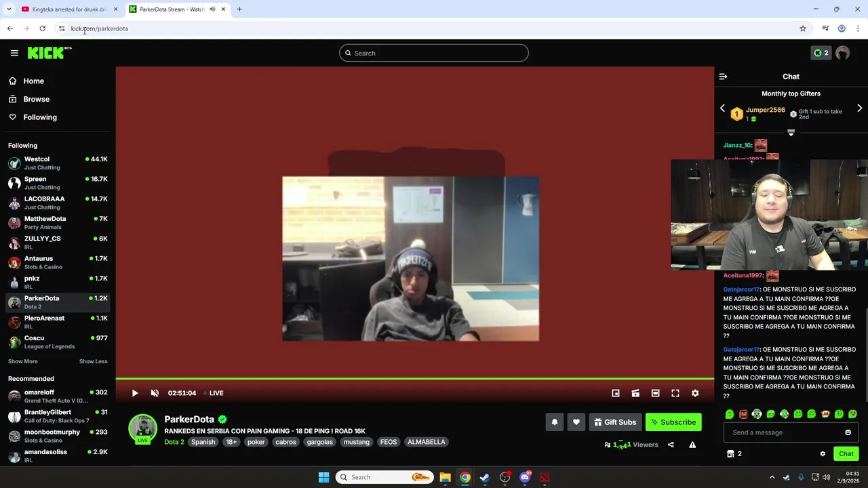Image resolution: width=868 pixels, height=488 pixels.
Task: Collapse the Monthly top Gifters bar
Action: 791,133
